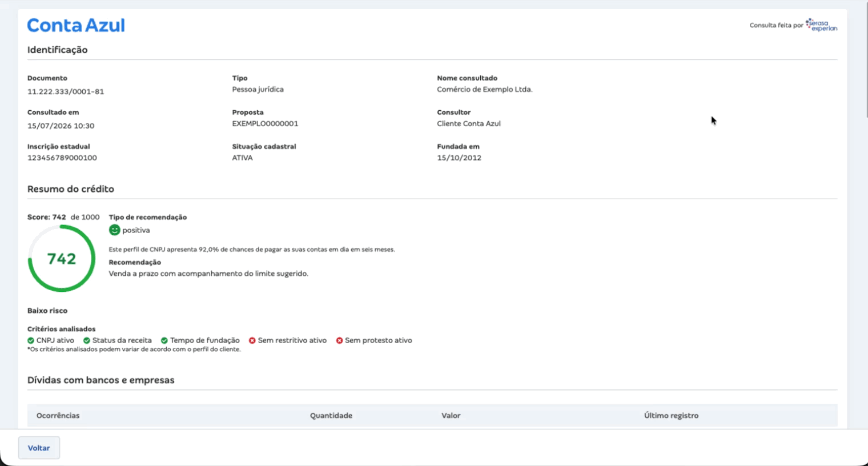Screen dimensions: 868x466
Task: Click the positiva recommendation text
Action: (136, 230)
